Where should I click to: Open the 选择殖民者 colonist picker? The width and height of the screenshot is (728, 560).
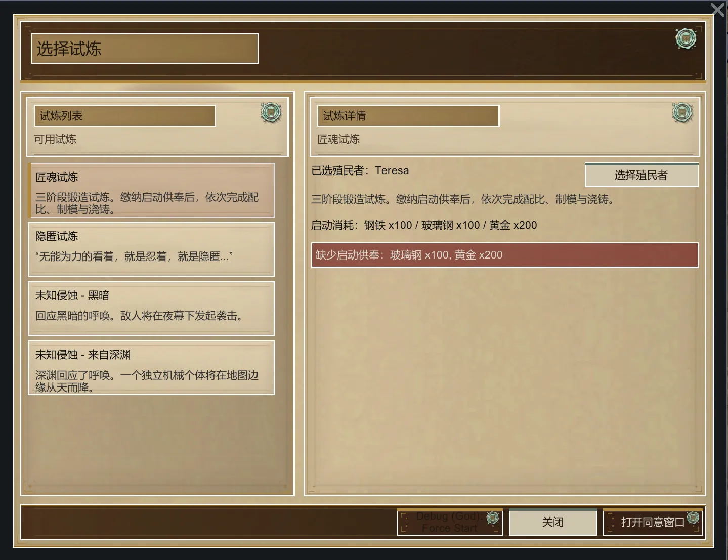pos(641,175)
